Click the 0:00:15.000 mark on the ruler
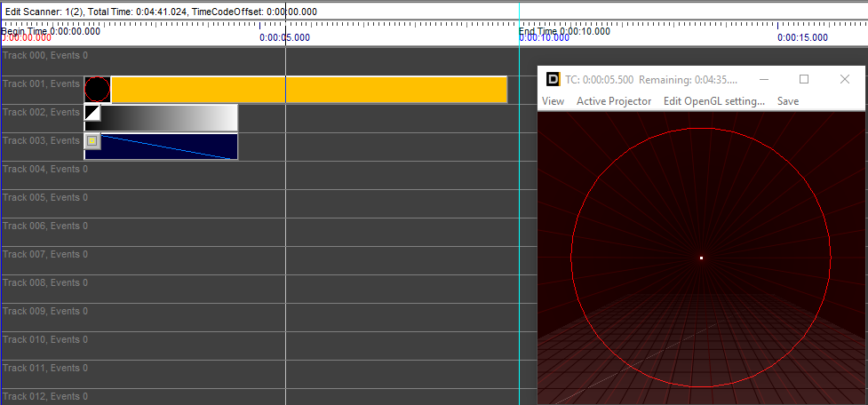Viewport: 868px width, 405px height. tap(802, 37)
